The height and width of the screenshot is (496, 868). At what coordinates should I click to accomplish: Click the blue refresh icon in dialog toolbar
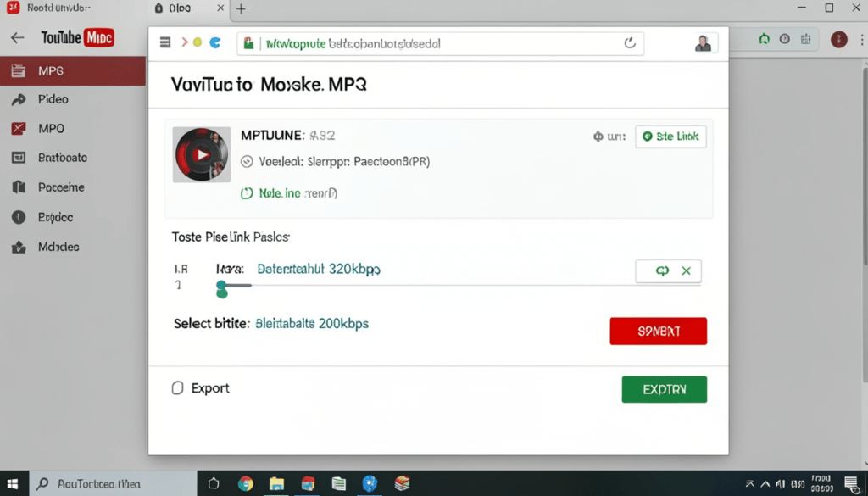(214, 42)
